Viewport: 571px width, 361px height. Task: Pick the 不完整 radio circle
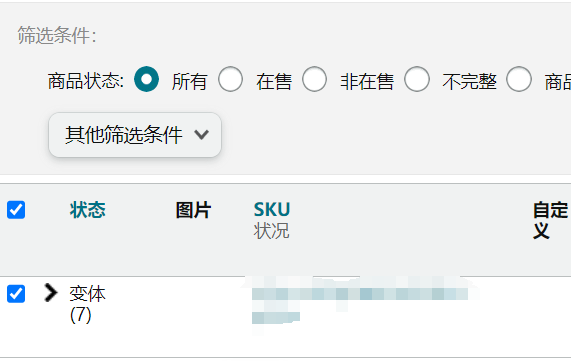[417, 79]
